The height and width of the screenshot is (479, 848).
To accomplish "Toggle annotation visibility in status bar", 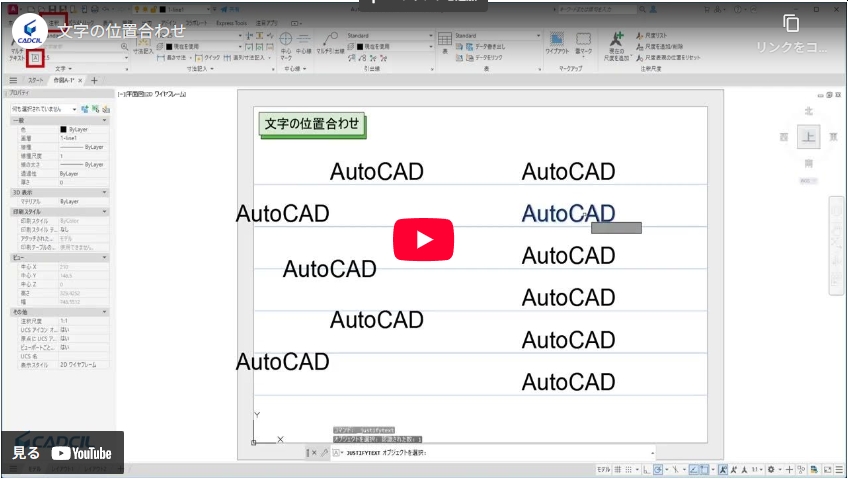I will (723, 470).
